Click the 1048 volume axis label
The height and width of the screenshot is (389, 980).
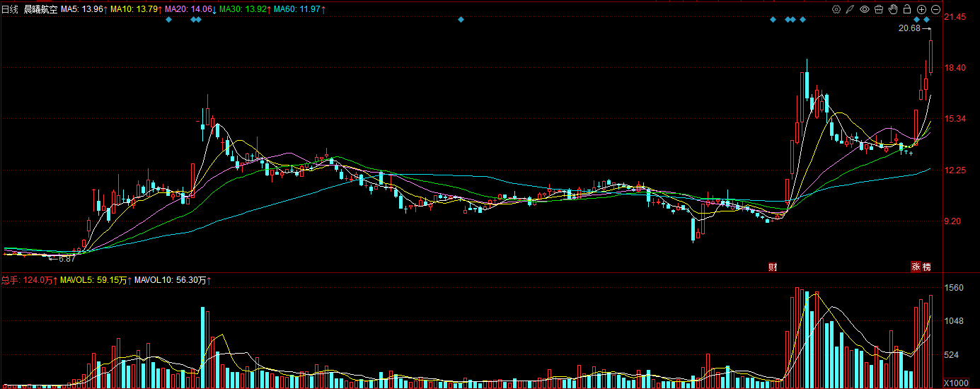click(955, 321)
